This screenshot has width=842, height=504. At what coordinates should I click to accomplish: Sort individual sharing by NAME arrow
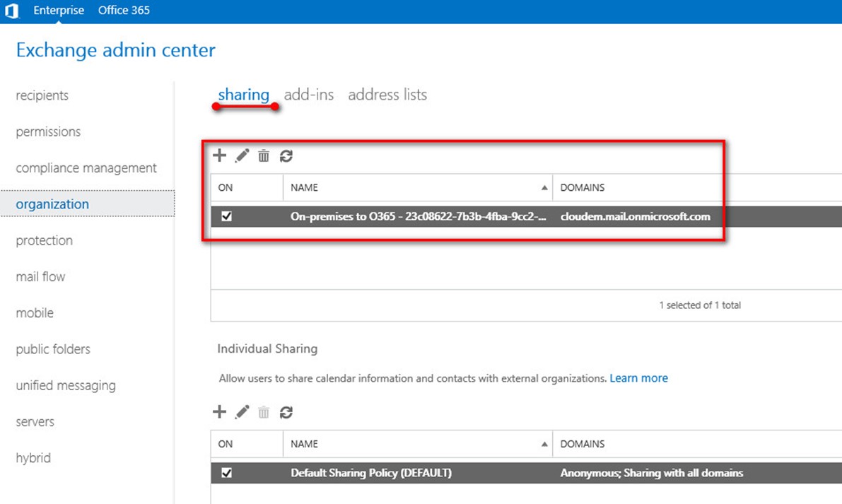pyautogui.click(x=544, y=444)
